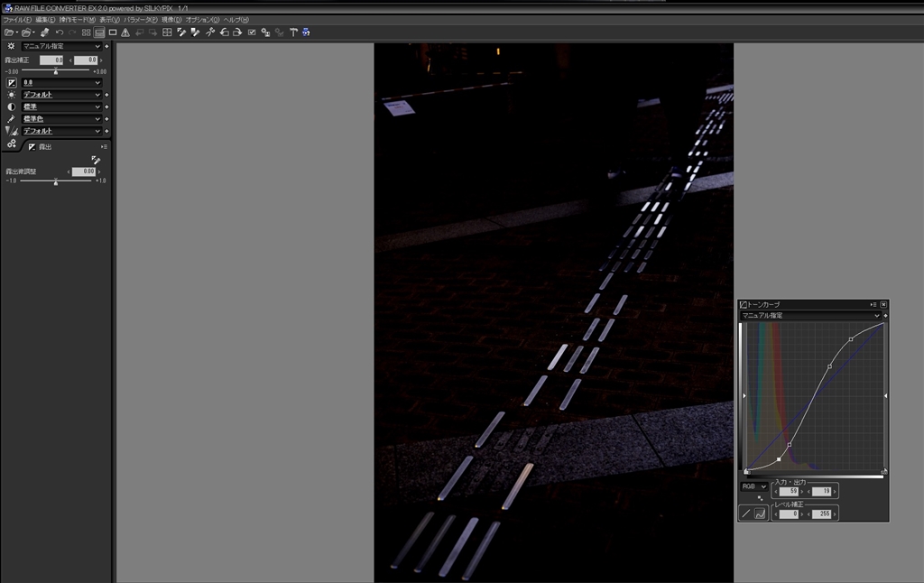Open the オプション(O) menu
Screen dimensions: 924x583
tap(202, 20)
